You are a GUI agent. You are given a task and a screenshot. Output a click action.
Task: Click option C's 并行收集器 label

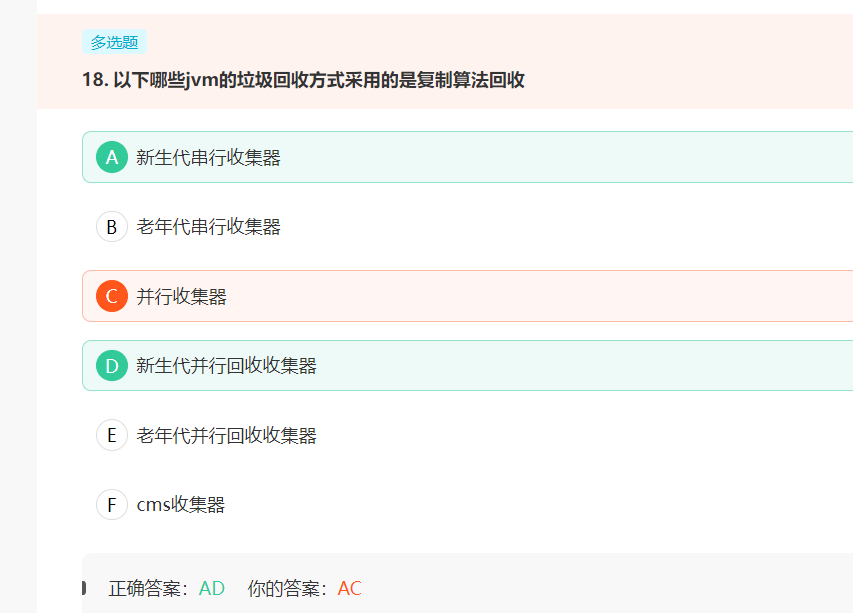pyautogui.click(x=181, y=296)
